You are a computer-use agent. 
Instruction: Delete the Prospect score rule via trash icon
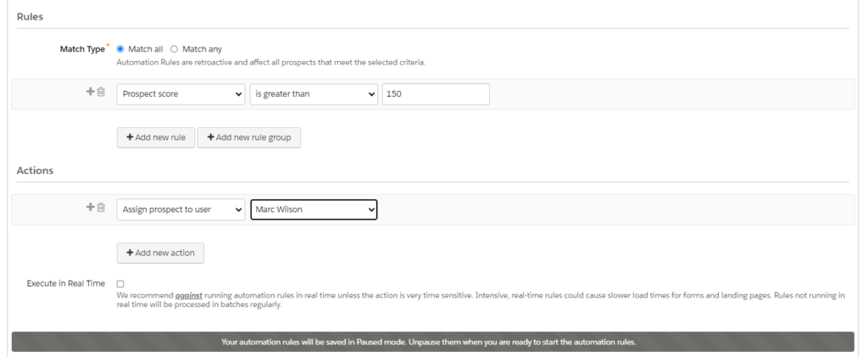pyautogui.click(x=101, y=93)
